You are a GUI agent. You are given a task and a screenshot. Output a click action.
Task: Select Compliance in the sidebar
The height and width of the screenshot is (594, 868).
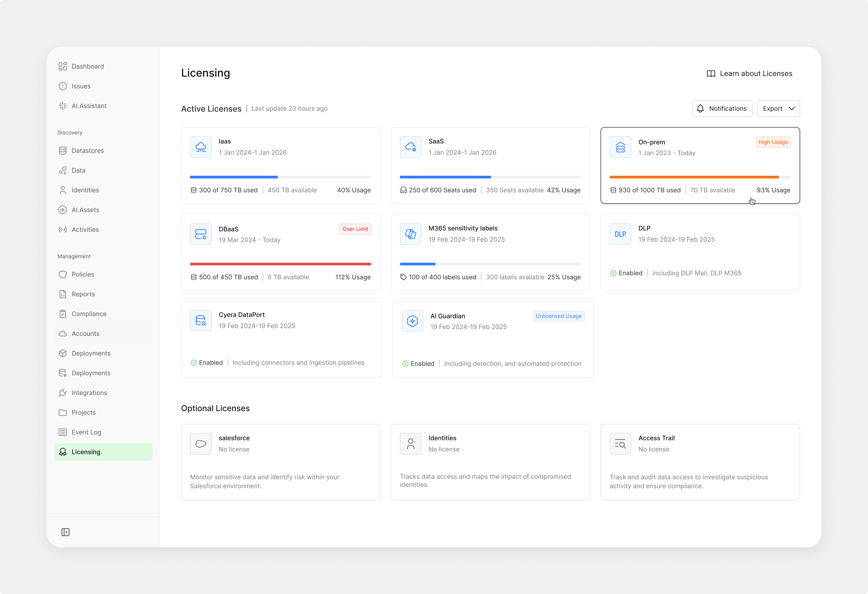[103, 314]
